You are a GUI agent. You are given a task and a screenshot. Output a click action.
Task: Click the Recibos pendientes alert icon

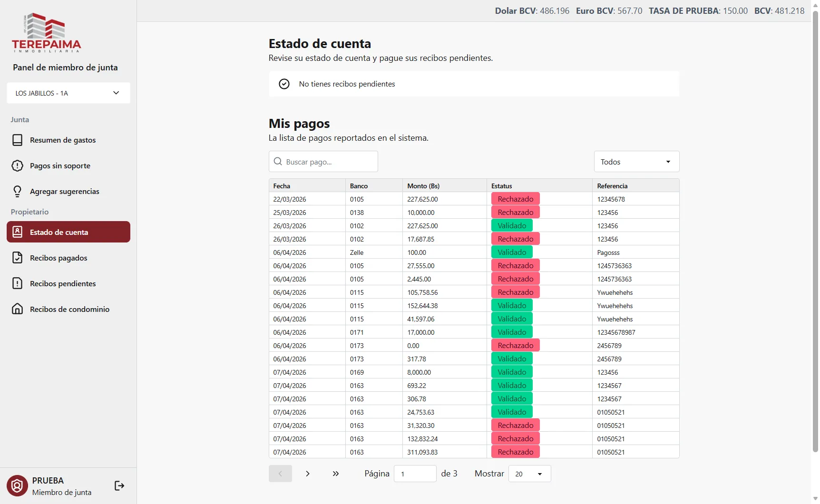tap(18, 283)
